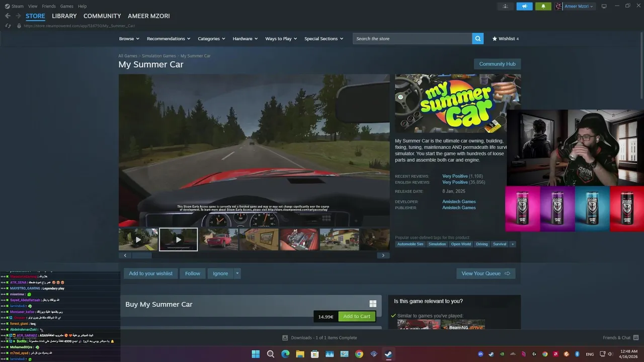Click the Search the store input field

413,39
